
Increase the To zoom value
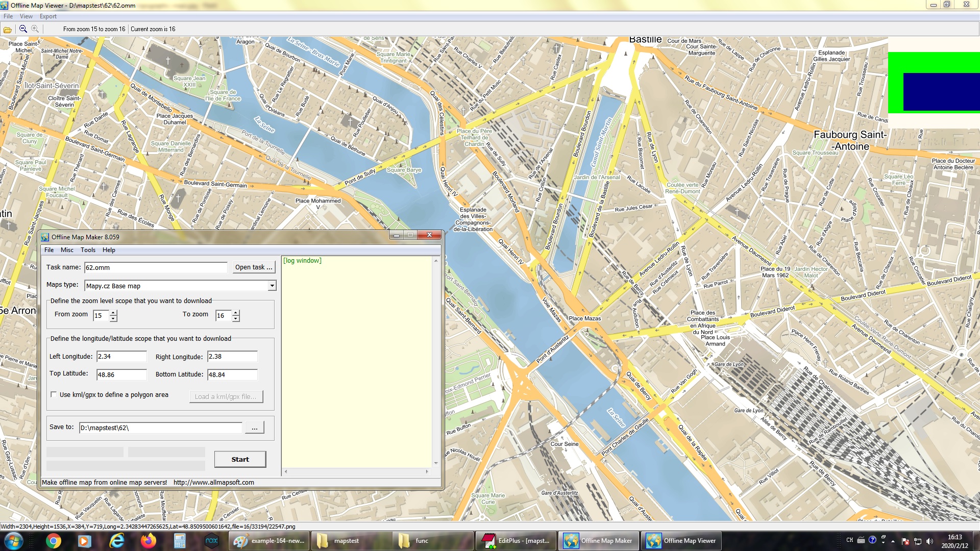tap(236, 312)
